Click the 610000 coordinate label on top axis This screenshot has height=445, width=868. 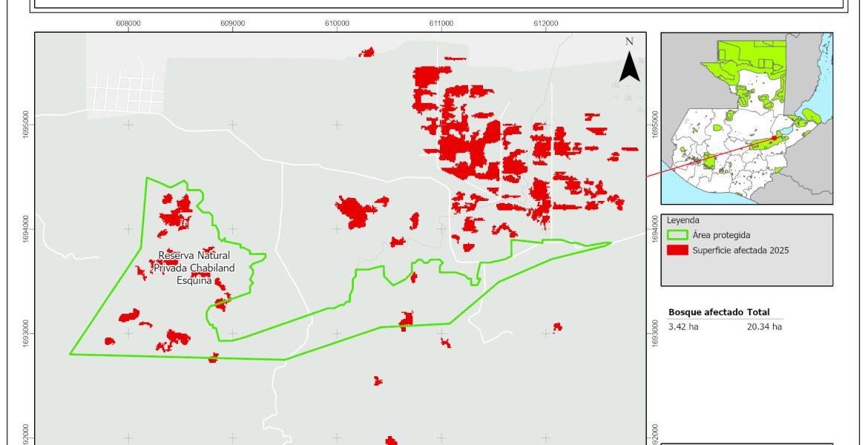click(x=337, y=23)
